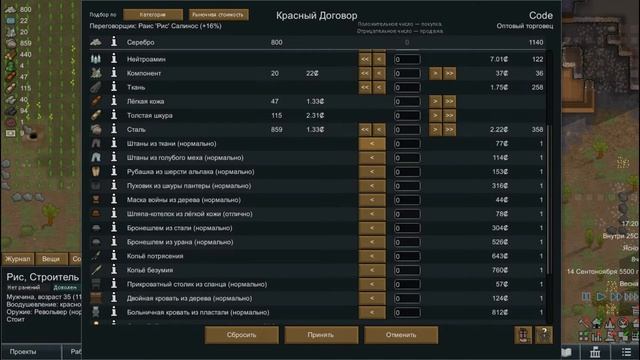Show info for Копьё потрясения

(114, 256)
